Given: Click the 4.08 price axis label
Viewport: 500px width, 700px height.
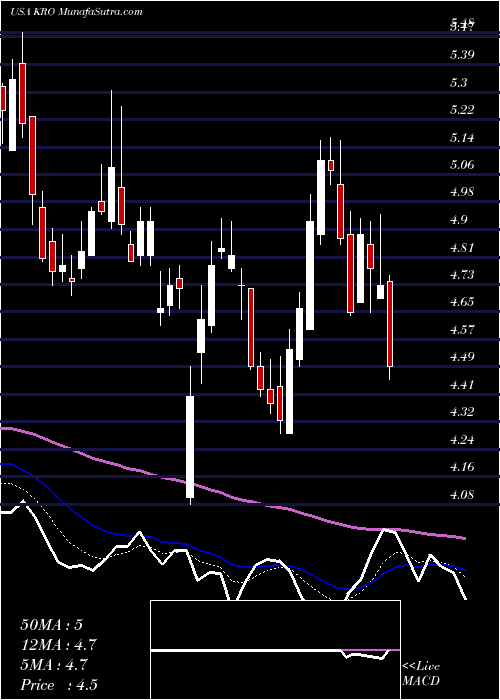Looking at the screenshot, I should 463,494.
